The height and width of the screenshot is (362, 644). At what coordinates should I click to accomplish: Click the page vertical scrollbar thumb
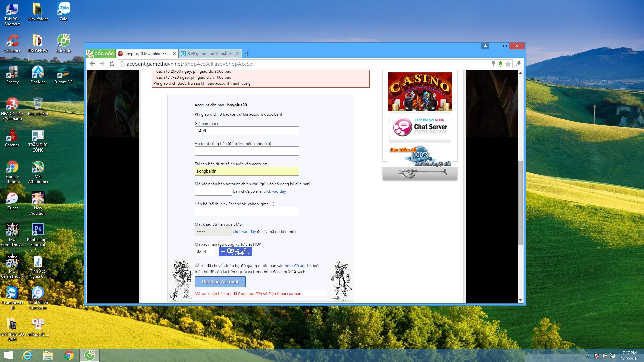(x=520, y=202)
